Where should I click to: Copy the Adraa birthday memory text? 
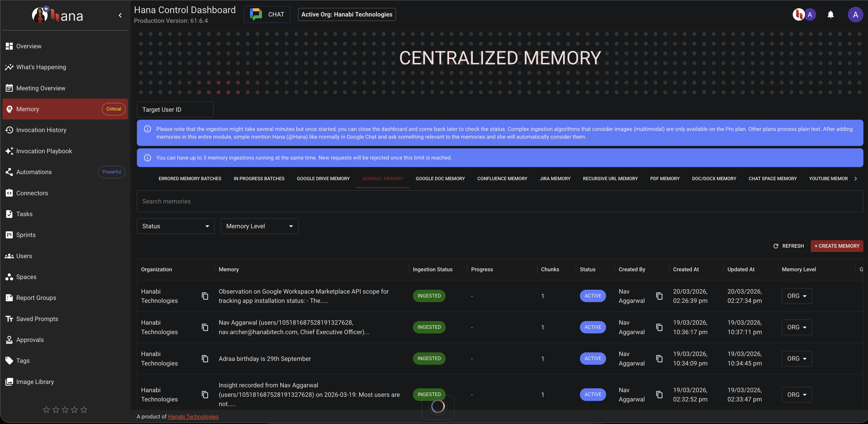point(205,358)
